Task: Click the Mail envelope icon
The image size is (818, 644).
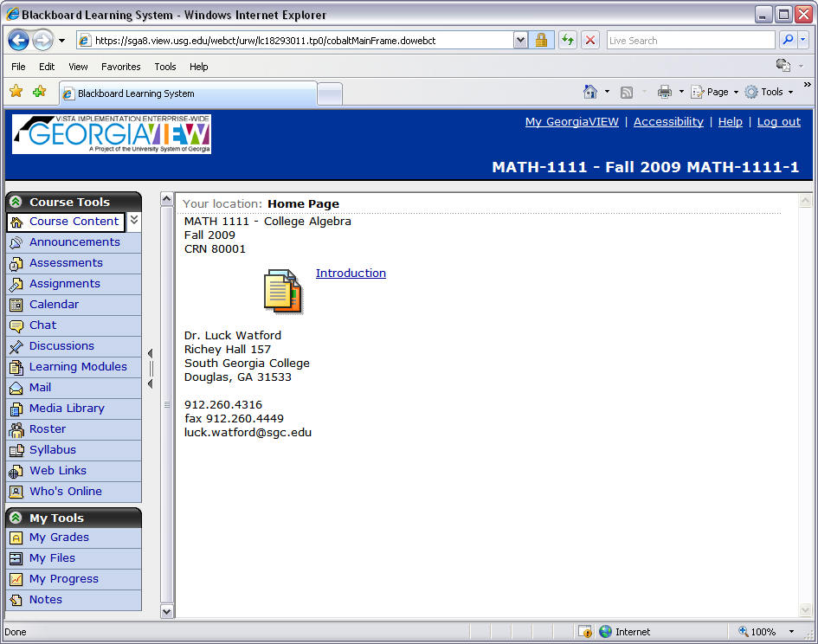Action: [x=16, y=389]
